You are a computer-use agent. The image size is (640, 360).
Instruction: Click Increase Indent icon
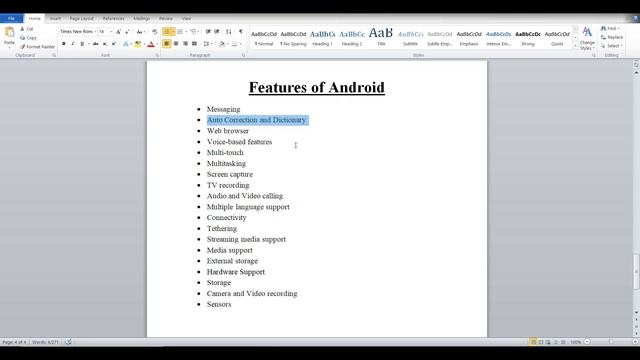click(217, 31)
